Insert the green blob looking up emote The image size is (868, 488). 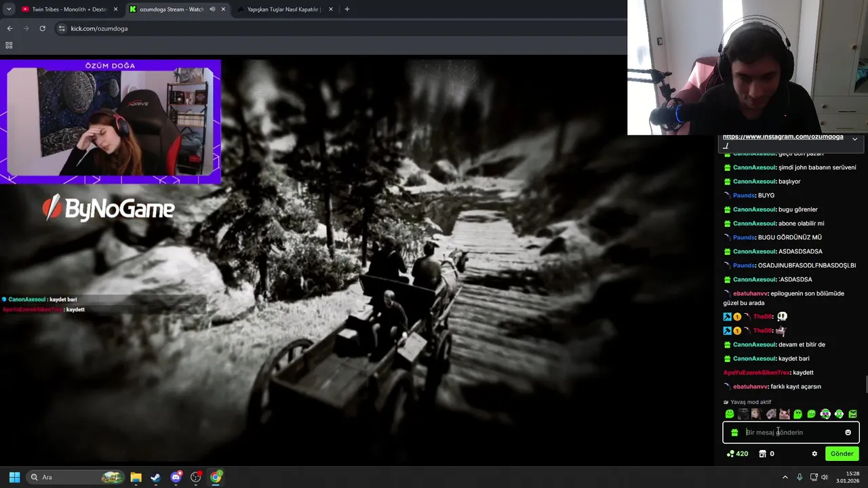pyautogui.click(x=798, y=414)
